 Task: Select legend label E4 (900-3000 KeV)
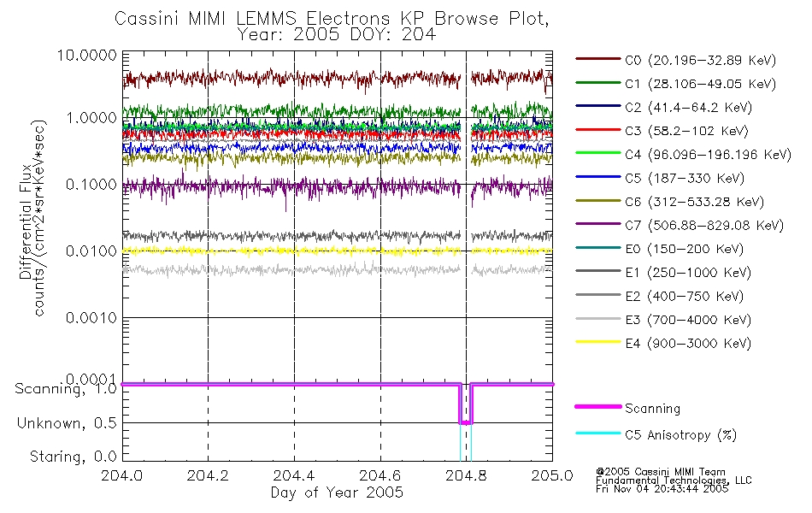(688, 343)
